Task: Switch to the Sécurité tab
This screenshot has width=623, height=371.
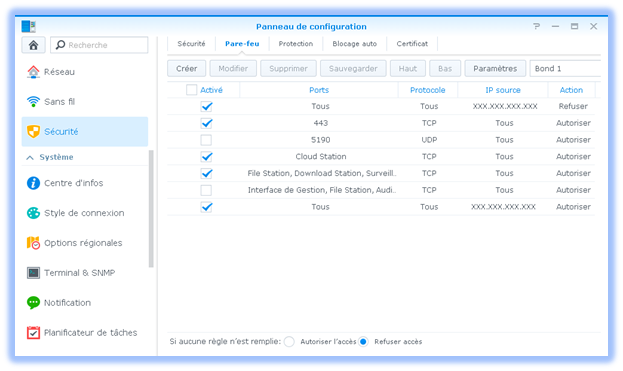Action: pos(192,44)
